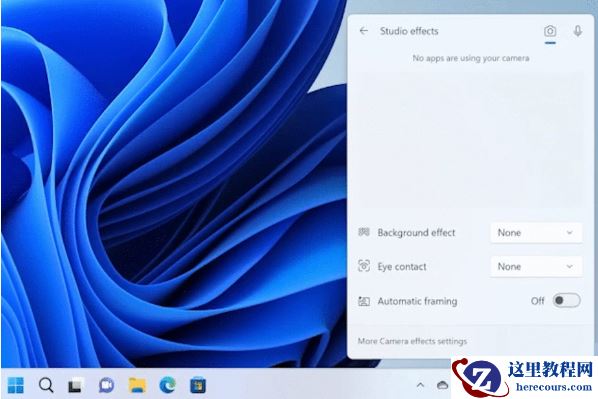Go back from Studio effects panel
This screenshot has height=399, width=598.
(x=363, y=31)
